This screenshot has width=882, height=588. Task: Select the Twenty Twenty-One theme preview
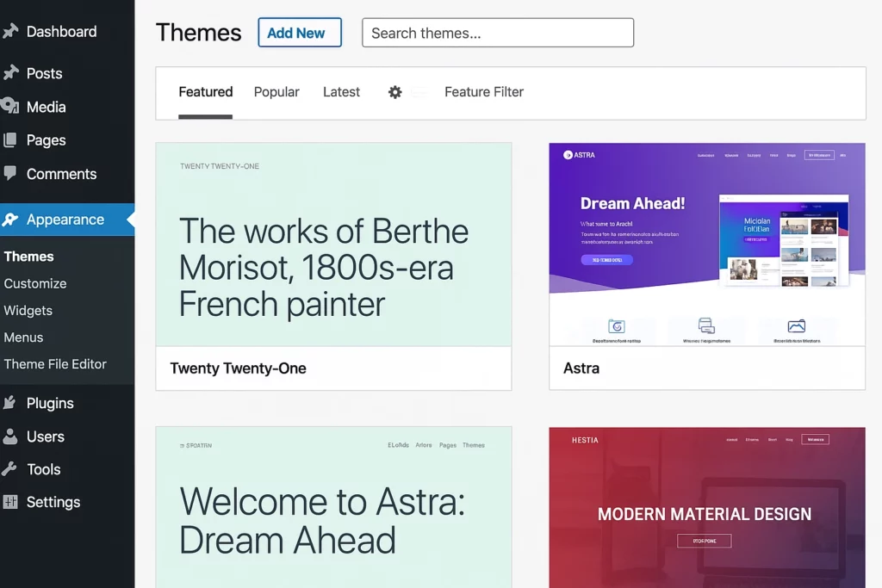pyautogui.click(x=333, y=245)
